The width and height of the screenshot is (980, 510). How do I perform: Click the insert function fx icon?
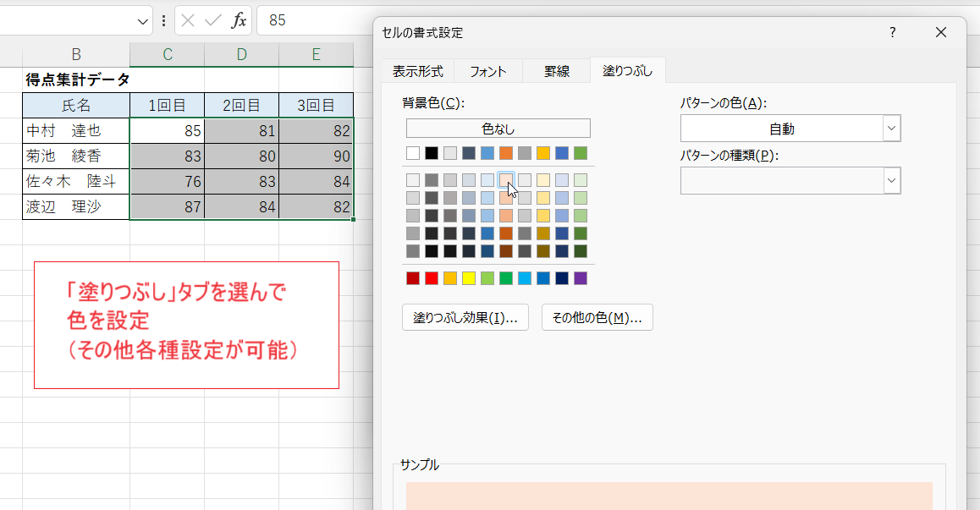tap(239, 20)
